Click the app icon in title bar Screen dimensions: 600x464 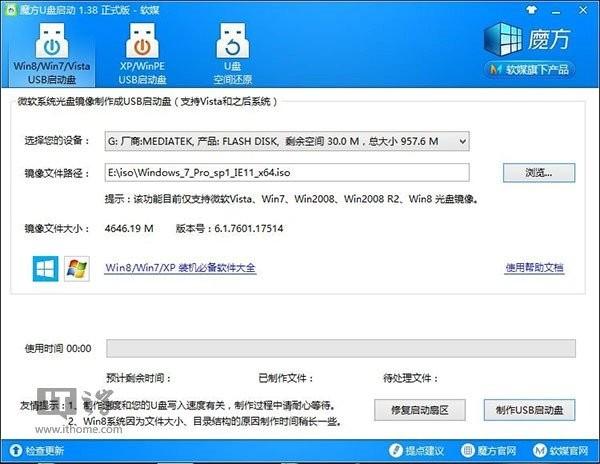(11, 10)
